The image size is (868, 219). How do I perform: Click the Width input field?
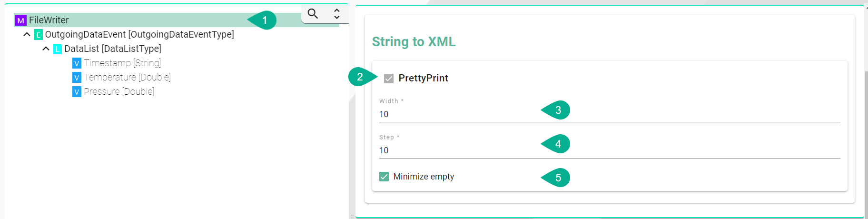(x=610, y=114)
